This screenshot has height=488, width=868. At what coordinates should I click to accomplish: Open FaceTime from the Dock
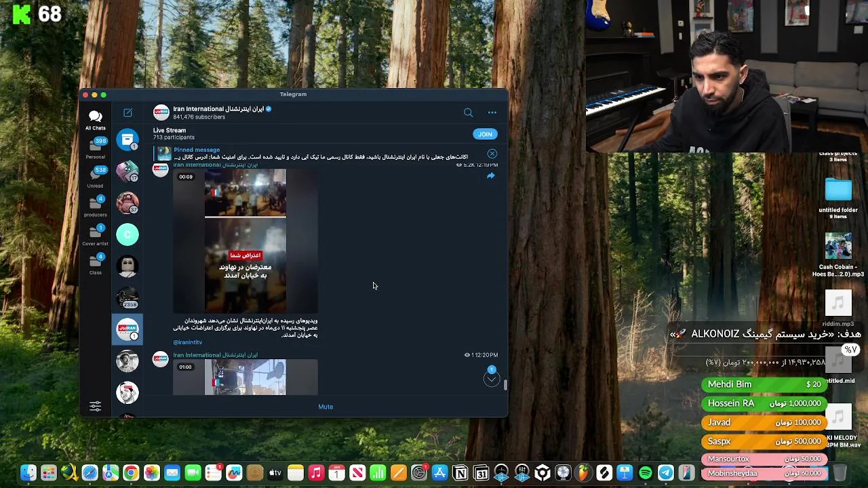coord(193,473)
